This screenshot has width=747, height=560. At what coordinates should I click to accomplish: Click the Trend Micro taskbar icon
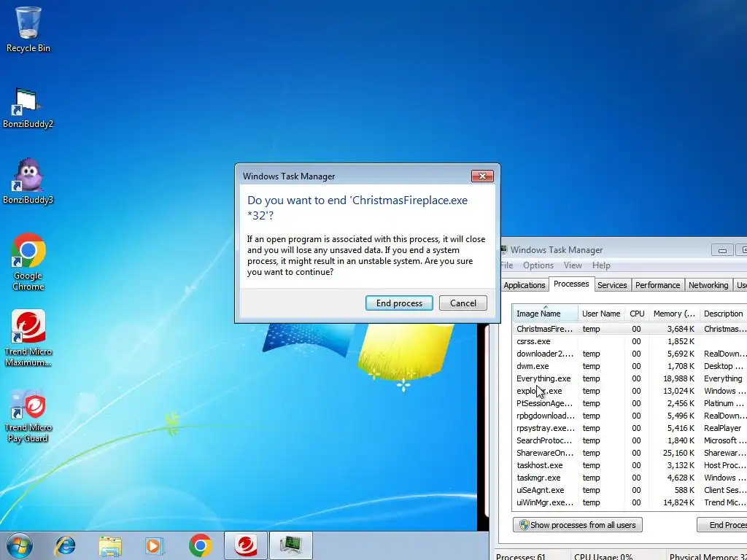[x=246, y=545]
